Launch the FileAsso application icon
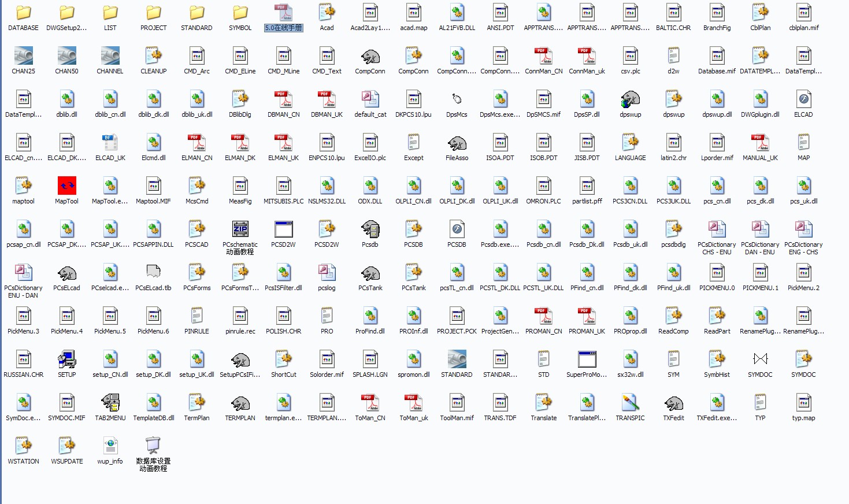The height and width of the screenshot is (504, 849). [x=457, y=142]
